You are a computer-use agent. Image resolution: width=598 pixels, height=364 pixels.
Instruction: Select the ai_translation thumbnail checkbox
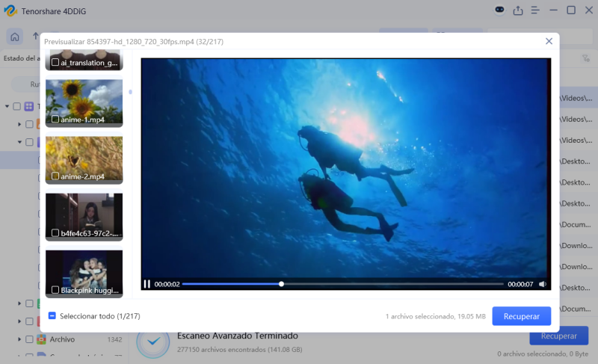55,63
